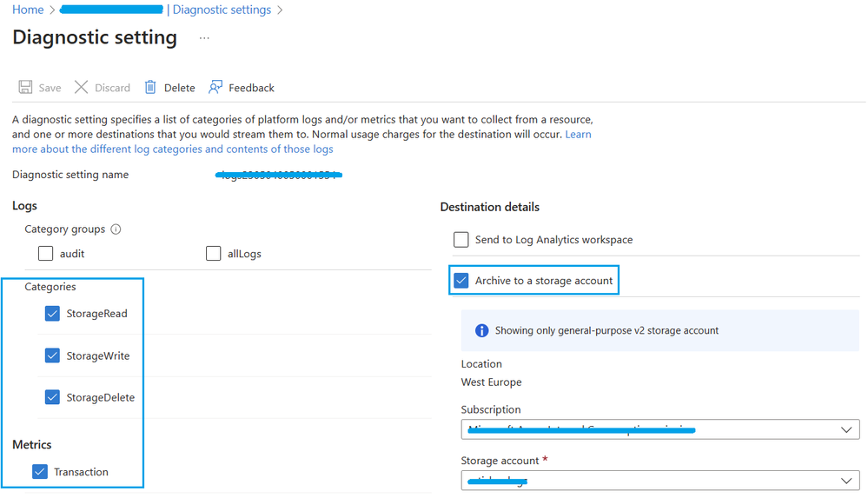Go to Home in breadcrumb
868x498 pixels.
click(28, 10)
